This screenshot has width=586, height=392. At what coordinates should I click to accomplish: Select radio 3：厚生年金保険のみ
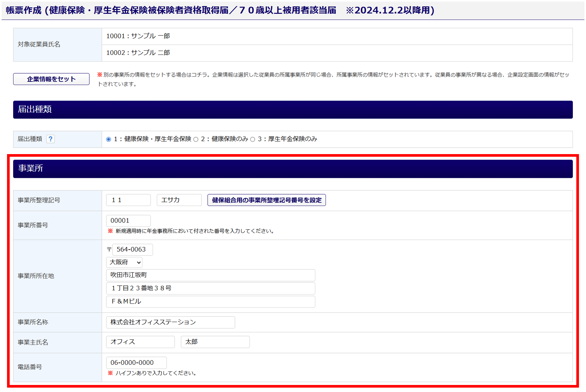tap(253, 139)
